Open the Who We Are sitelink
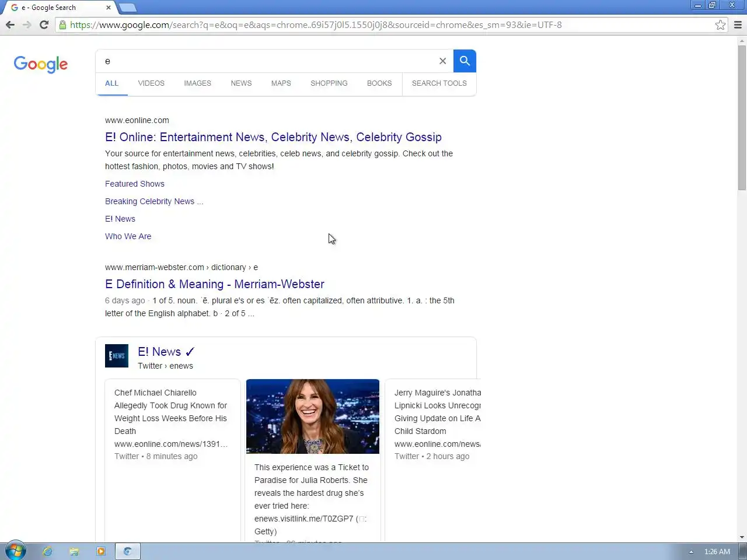The height and width of the screenshot is (560, 747). pos(128,236)
